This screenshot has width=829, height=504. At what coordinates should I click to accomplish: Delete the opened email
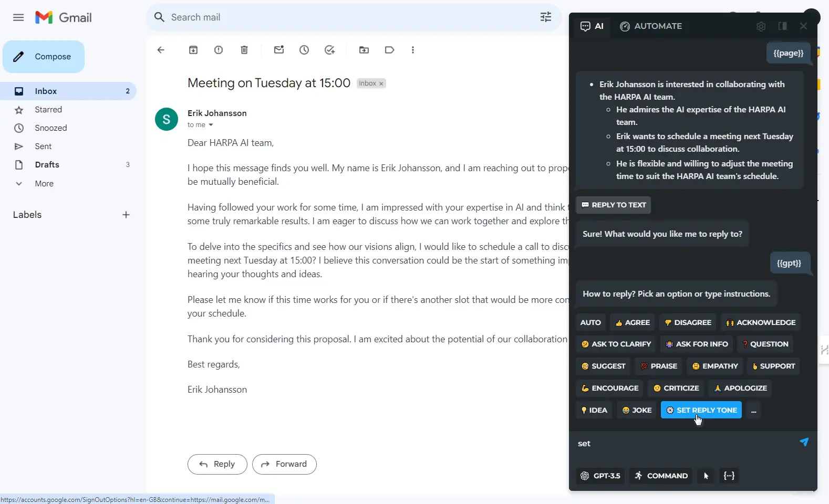click(x=244, y=50)
